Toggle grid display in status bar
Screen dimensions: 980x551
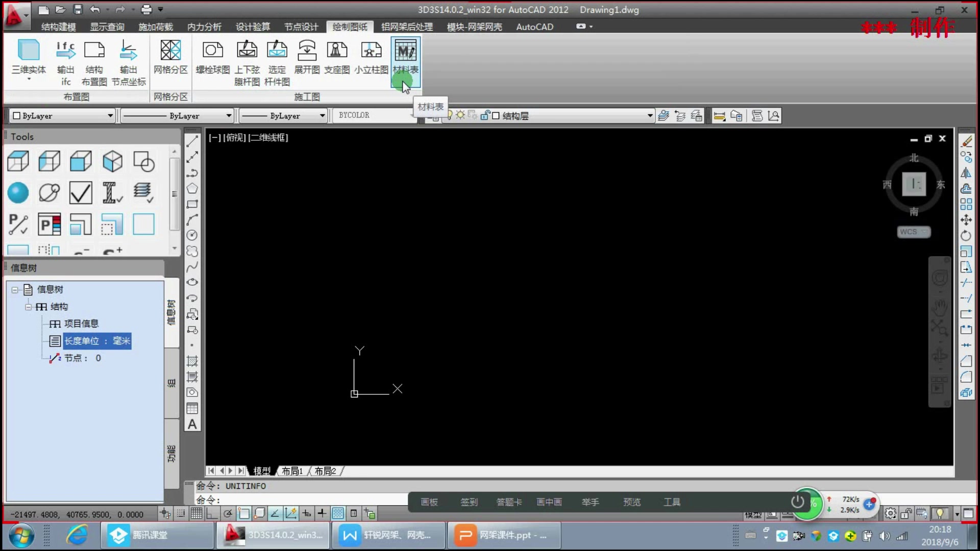click(x=197, y=514)
